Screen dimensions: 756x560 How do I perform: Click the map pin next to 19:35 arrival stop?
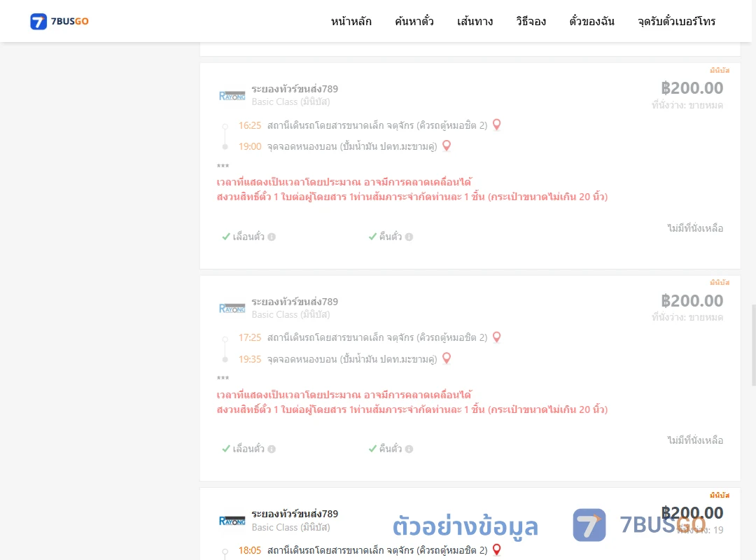pyautogui.click(x=447, y=358)
